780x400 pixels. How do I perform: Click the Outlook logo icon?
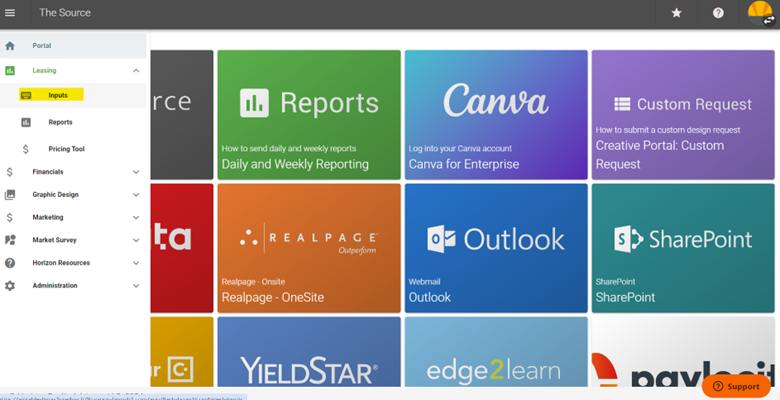(x=441, y=239)
